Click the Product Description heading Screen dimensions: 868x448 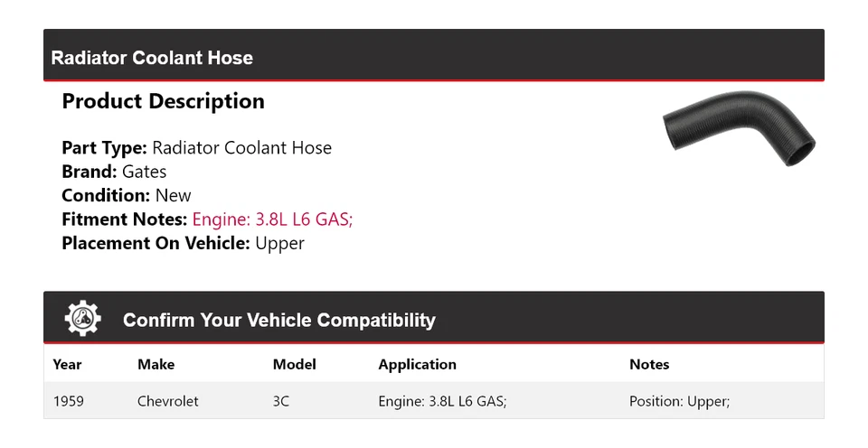[163, 101]
